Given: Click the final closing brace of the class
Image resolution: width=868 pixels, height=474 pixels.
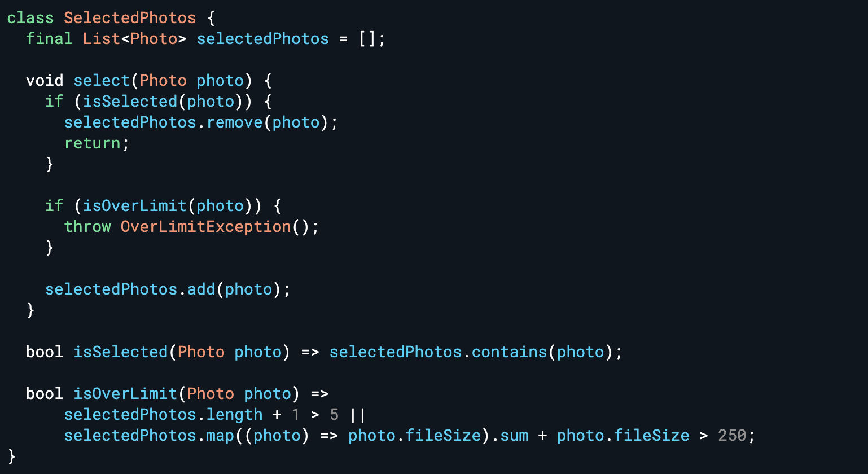Looking at the screenshot, I should (12, 456).
